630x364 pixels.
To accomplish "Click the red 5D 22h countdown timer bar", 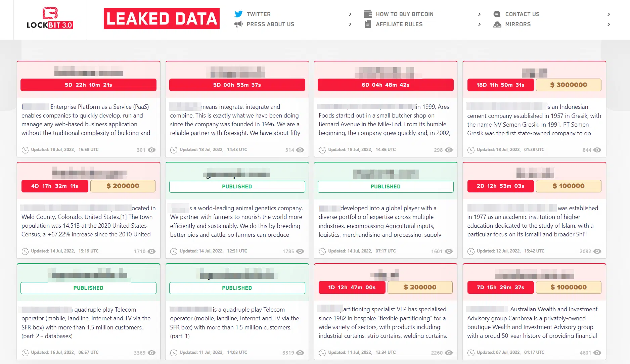I will [88, 85].
